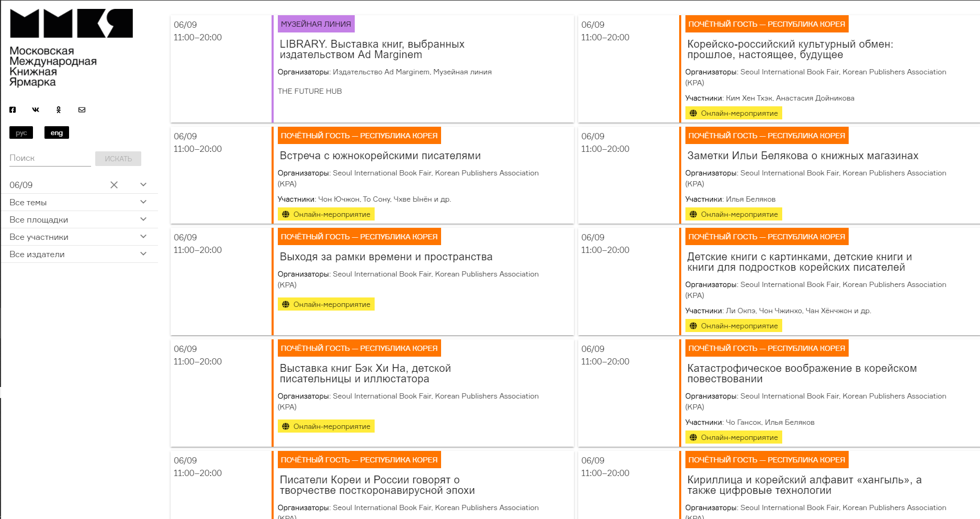The image size is (980, 519).
Task: Click 06/09 date in LIBRARY card
Action: click(x=185, y=25)
